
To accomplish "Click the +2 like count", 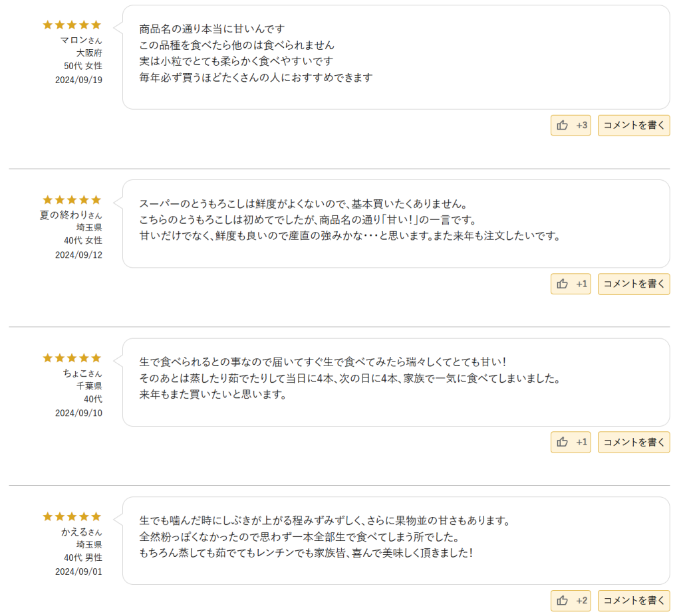I will click(581, 601).
